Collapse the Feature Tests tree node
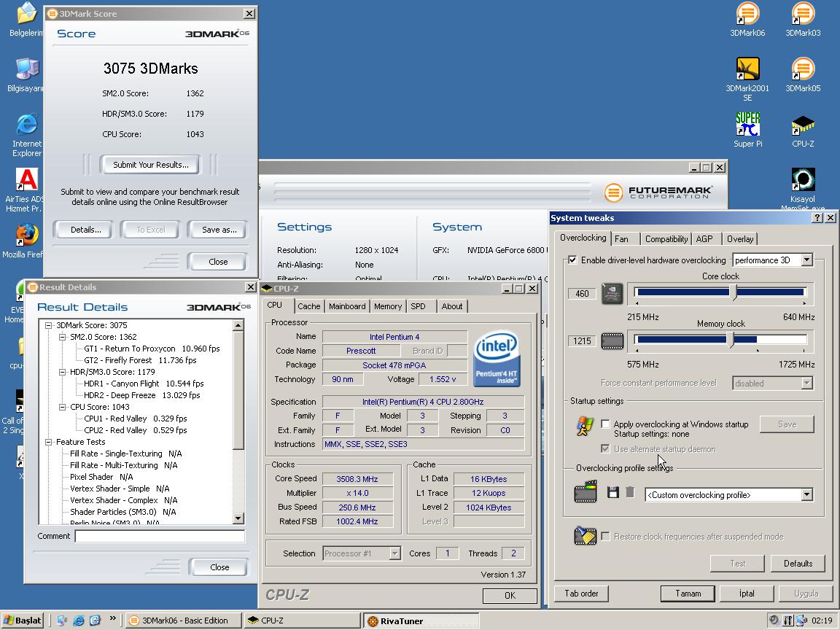 [x=48, y=442]
